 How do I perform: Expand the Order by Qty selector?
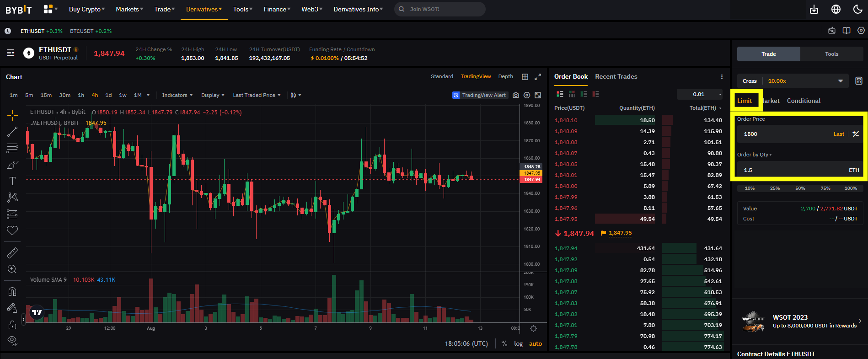tap(755, 155)
